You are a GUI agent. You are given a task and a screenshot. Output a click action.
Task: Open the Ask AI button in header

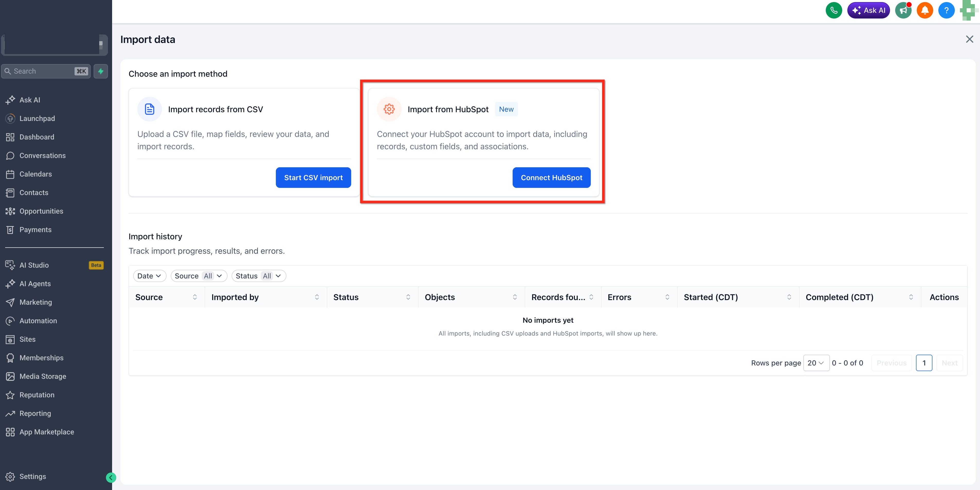(868, 10)
